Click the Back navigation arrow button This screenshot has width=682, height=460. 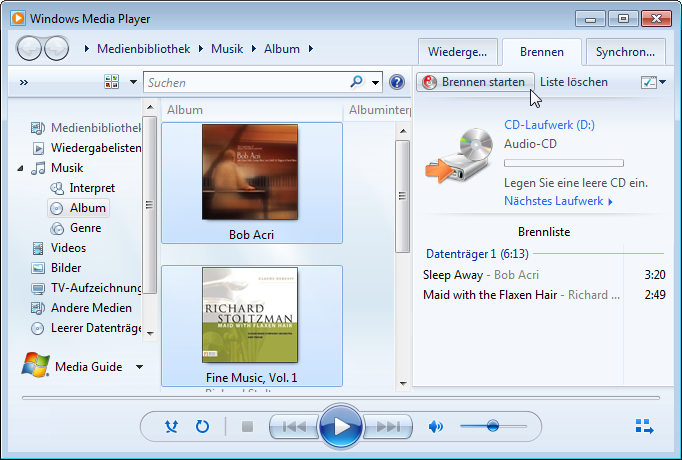(29, 49)
